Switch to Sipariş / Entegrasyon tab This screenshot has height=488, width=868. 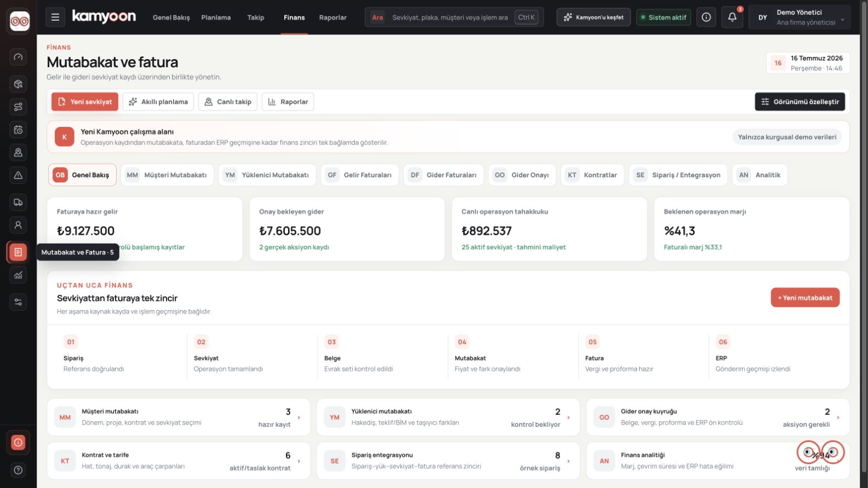point(678,175)
